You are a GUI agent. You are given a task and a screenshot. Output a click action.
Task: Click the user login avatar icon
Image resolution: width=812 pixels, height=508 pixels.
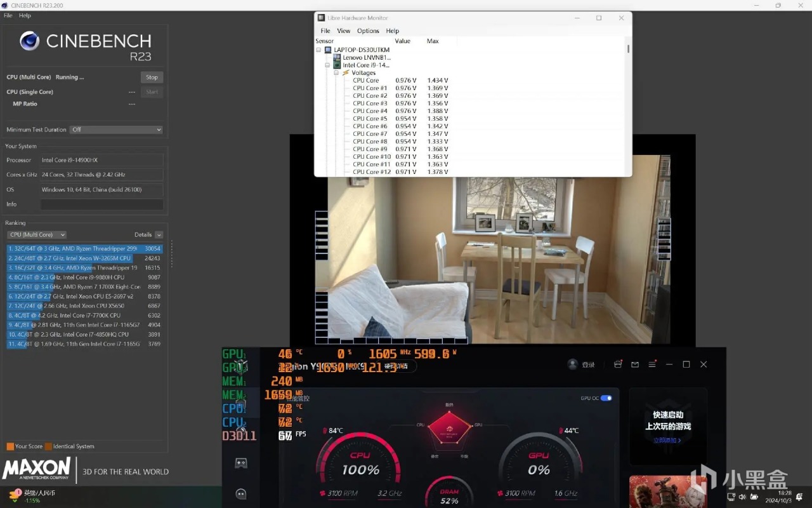[573, 364]
